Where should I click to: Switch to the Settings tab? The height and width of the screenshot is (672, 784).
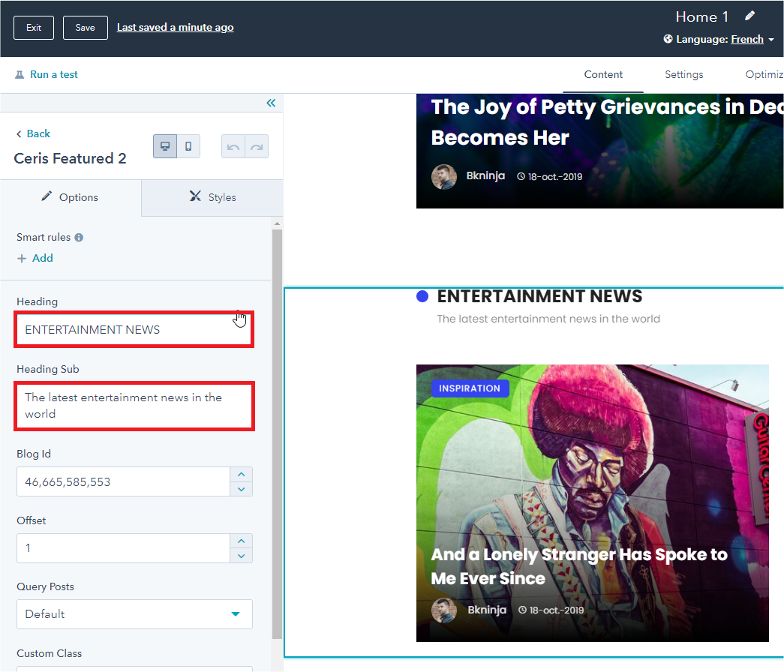[683, 74]
